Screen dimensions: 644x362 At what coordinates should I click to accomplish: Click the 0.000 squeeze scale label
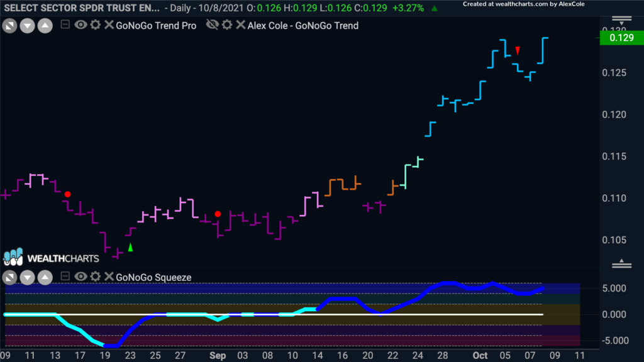click(x=614, y=314)
